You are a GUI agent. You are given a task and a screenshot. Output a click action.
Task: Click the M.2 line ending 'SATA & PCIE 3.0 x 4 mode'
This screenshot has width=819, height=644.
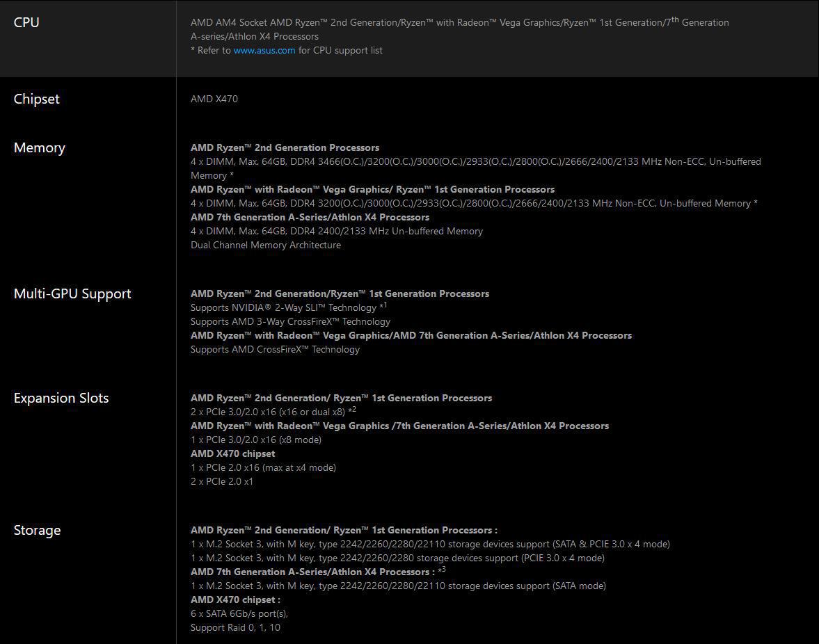(x=431, y=545)
